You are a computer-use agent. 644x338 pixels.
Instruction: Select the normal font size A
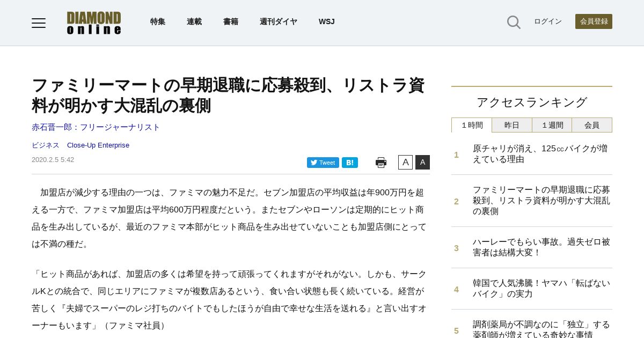click(x=405, y=162)
